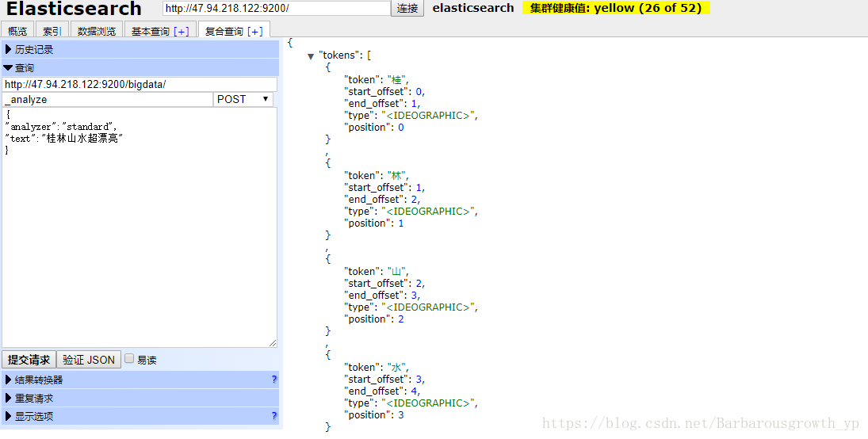This screenshot has height=439, width=868.
Task: Select the token value "林"
Action: coord(396,175)
